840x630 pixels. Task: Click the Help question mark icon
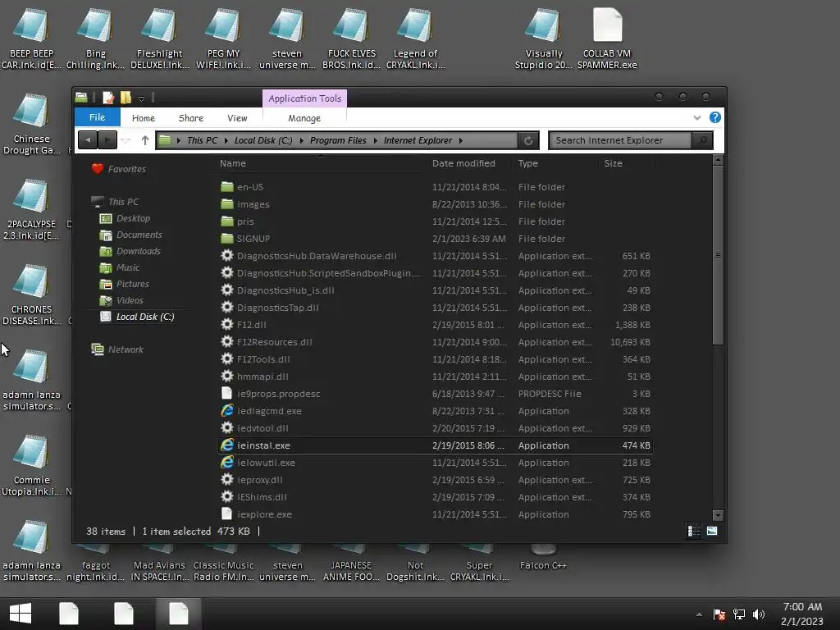coord(714,118)
